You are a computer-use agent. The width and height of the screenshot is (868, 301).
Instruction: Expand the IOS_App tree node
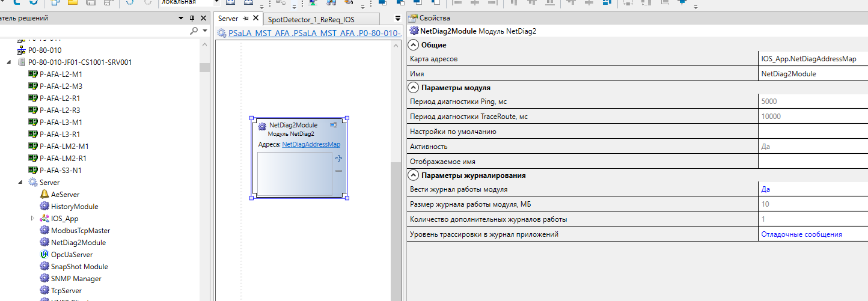pos(32,218)
